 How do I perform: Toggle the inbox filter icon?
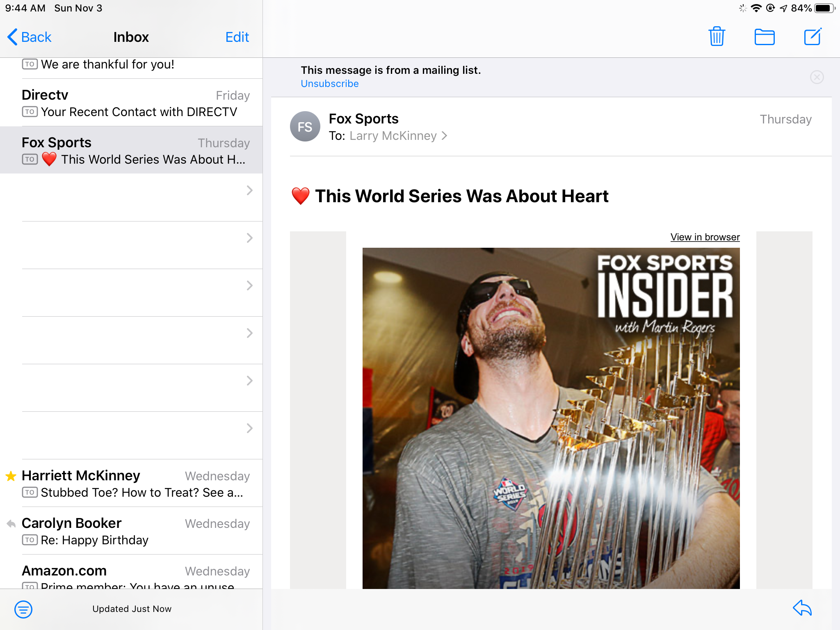(23, 609)
